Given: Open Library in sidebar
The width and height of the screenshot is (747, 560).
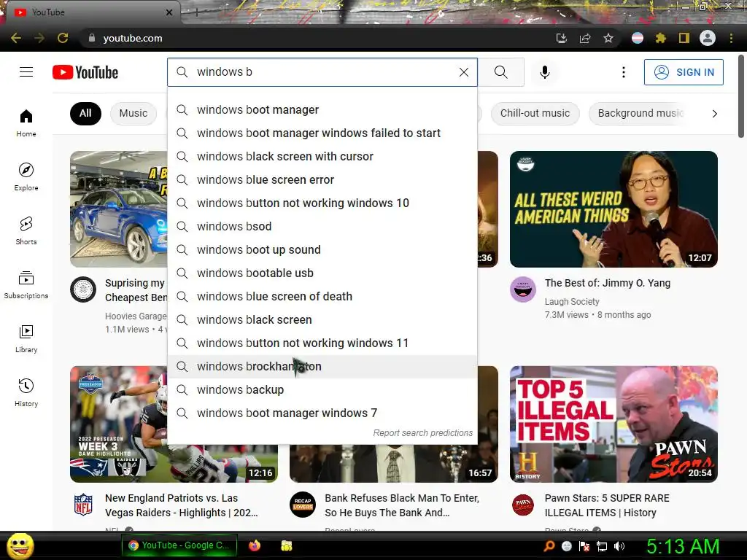Looking at the screenshot, I should tap(26, 338).
